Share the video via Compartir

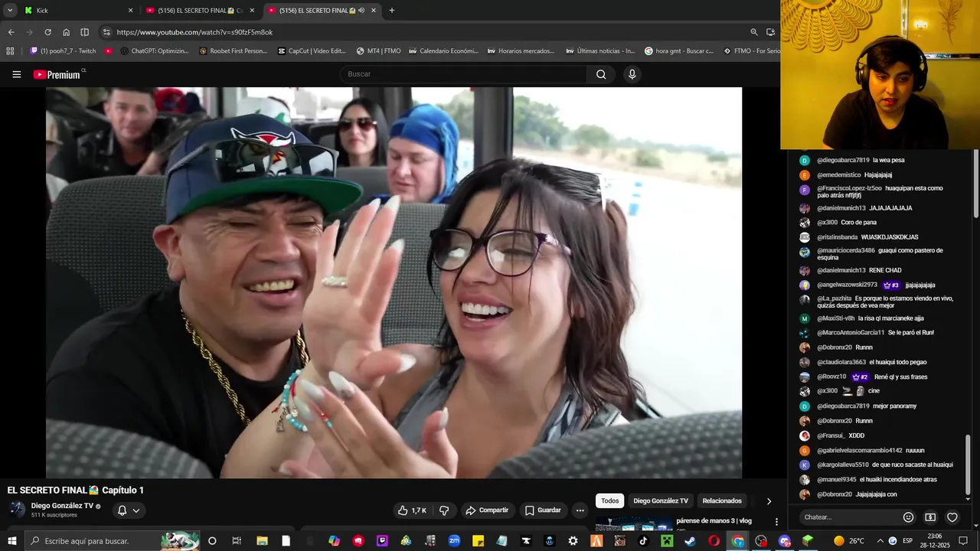486,510
